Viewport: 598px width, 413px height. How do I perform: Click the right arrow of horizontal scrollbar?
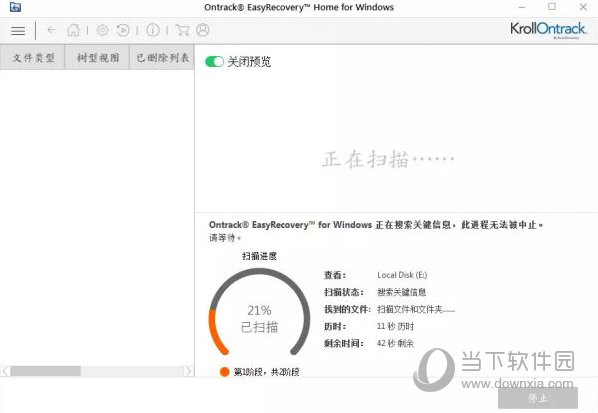coord(188,371)
